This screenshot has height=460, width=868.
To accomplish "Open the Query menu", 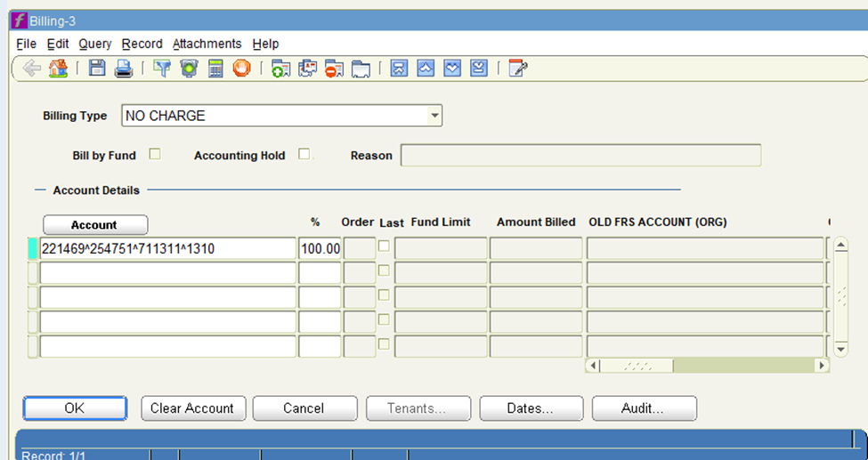I will pyautogui.click(x=94, y=44).
